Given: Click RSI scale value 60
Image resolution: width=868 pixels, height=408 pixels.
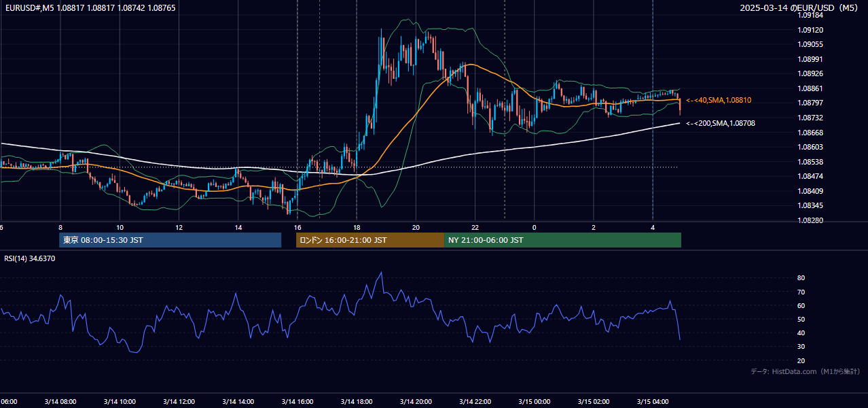Looking at the screenshot, I should pos(801,305).
